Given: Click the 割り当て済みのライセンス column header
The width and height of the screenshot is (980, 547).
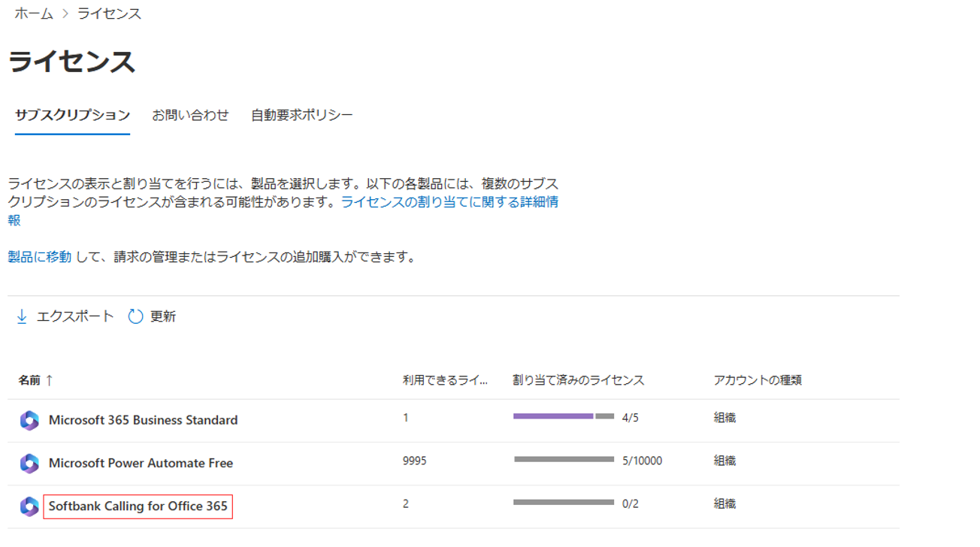Looking at the screenshot, I should point(579,380).
